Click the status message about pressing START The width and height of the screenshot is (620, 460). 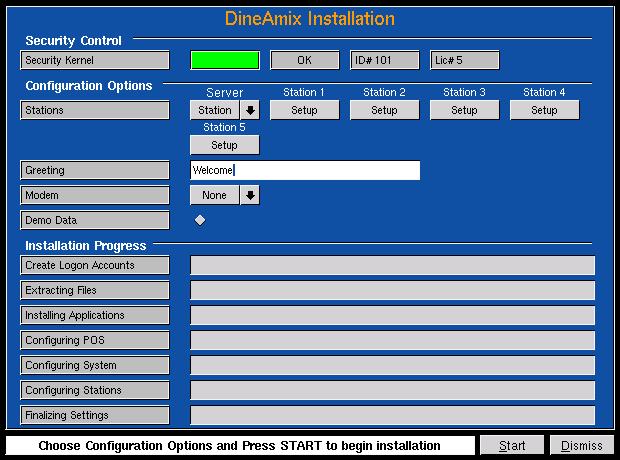pos(240,446)
